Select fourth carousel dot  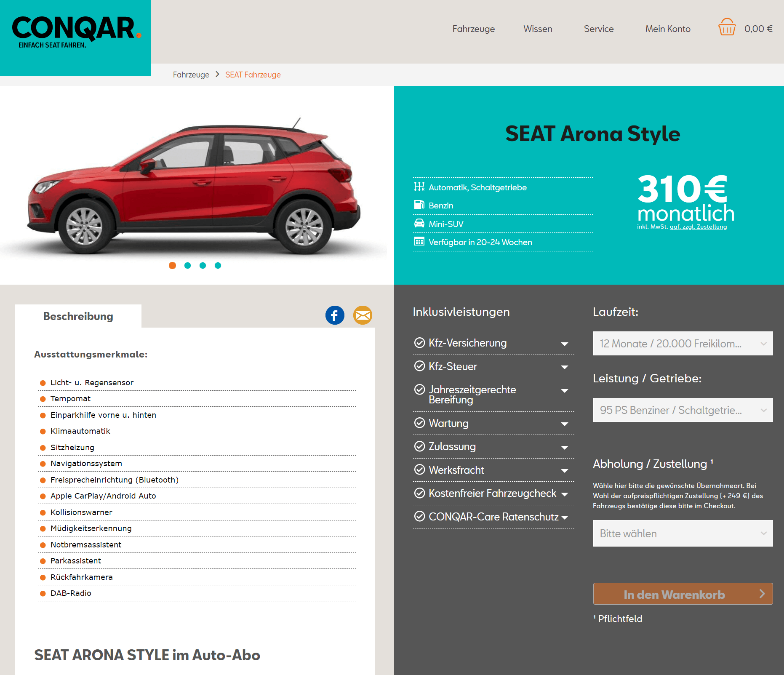(218, 265)
